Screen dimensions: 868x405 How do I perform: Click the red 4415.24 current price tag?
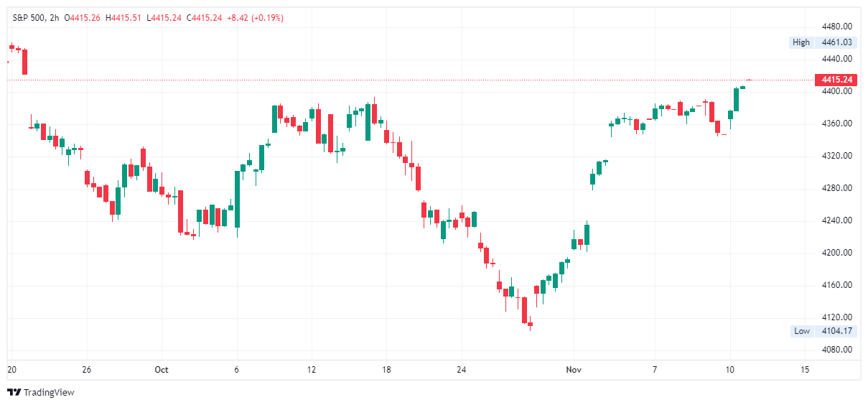pos(836,80)
